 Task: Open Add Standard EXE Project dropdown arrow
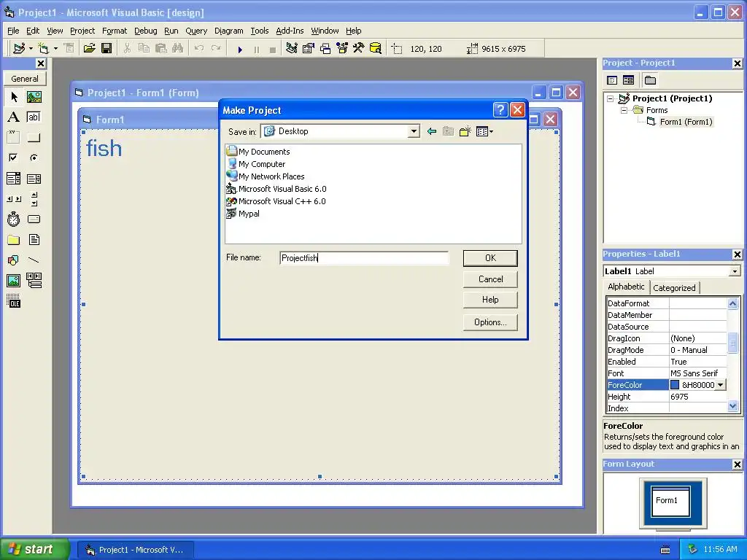coord(31,49)
